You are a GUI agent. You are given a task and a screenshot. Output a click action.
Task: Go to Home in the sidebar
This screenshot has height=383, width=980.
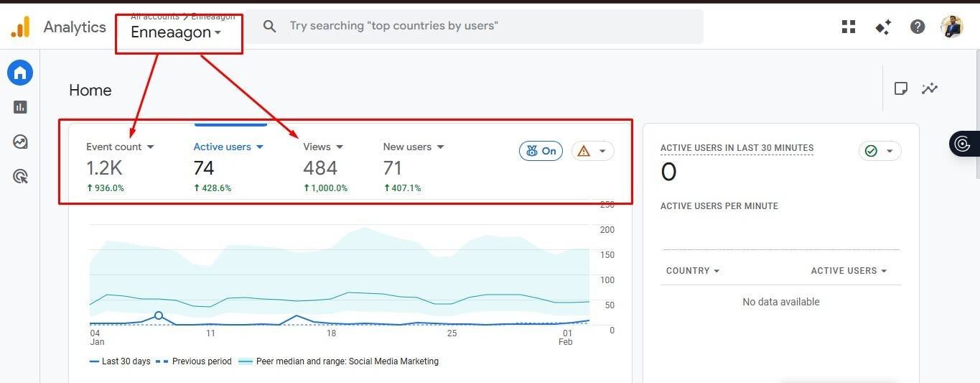[20, 73]
